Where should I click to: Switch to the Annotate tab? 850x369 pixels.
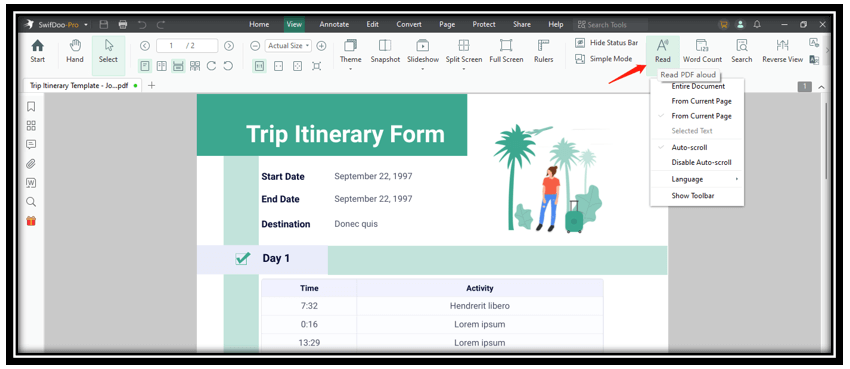pyautogui.click(x=334, y=24)
